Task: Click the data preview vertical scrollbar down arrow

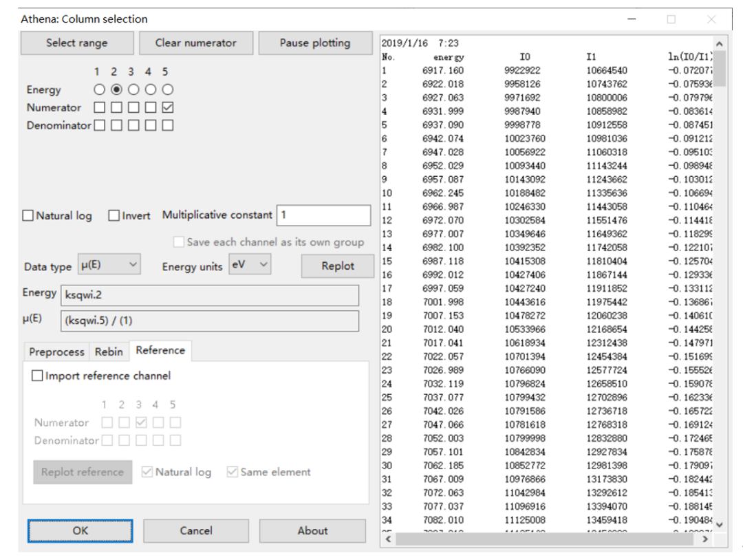Action: pyautogui.click(x=720, y=525)
